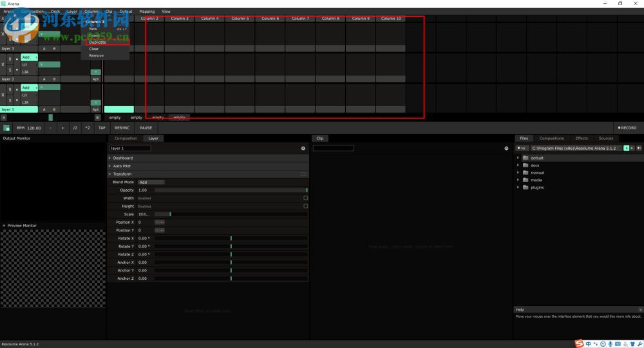Click the Transform section menu icon

coord(303,174)
